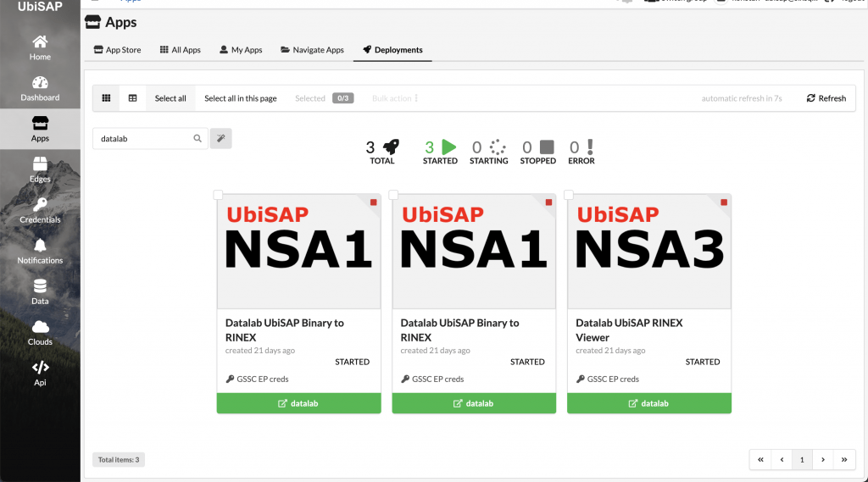Go to next page
This screenshot has height=482, width=868.
click(823, 459)
